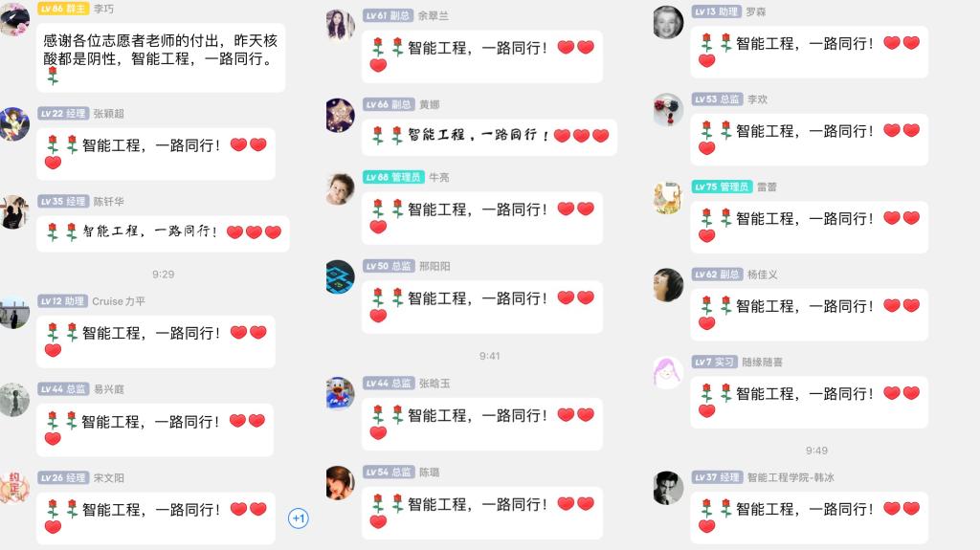The width and height of the screenshot is (980, 550).
Task: Open the baby photo avatar of 牛亮
Action: click(341, 188)
